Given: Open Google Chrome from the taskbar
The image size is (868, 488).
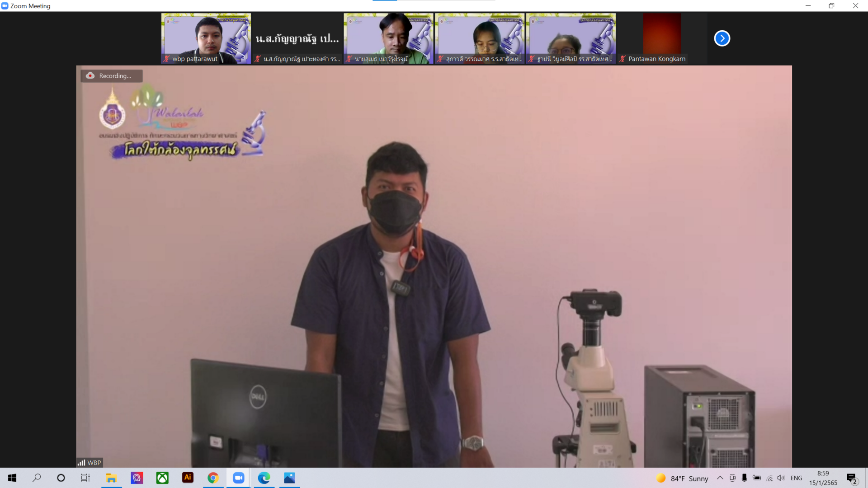Looking at the screenshot, I should pos(213,478).
